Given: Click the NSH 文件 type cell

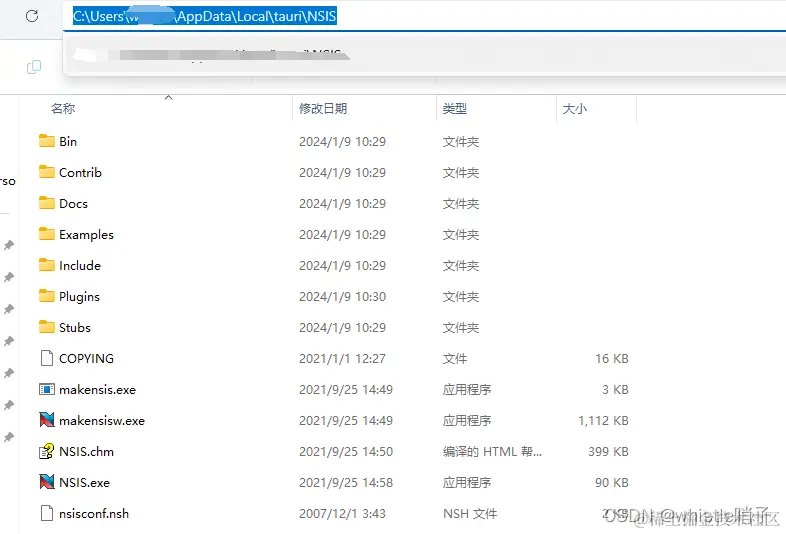Looking at the screenshot, I should (x=470, y=513).
